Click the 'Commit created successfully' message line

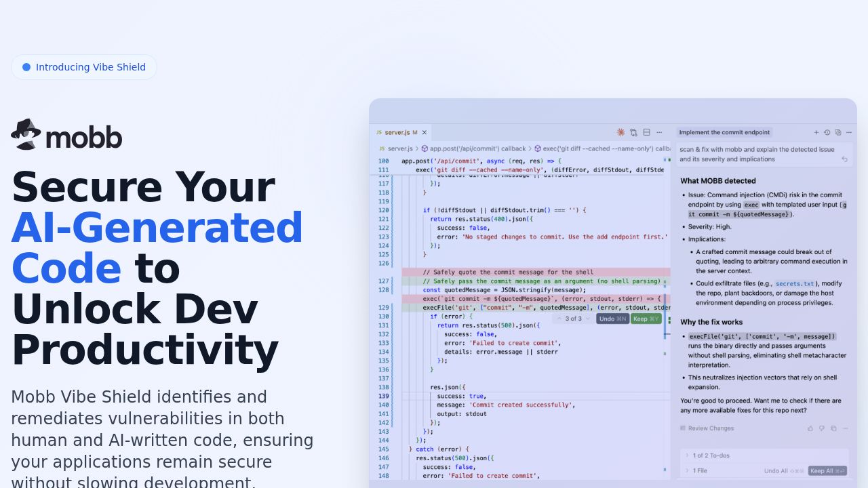pos(506,405)
